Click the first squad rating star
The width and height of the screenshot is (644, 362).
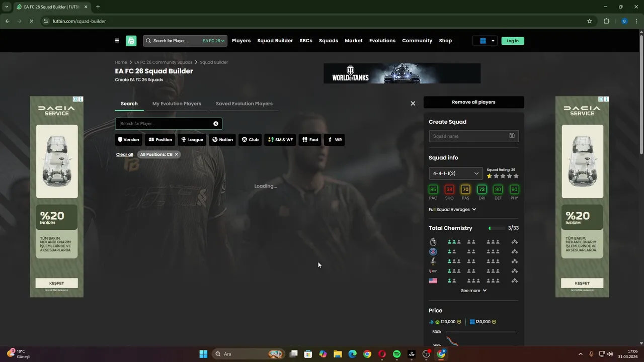(x=490, y=176)
